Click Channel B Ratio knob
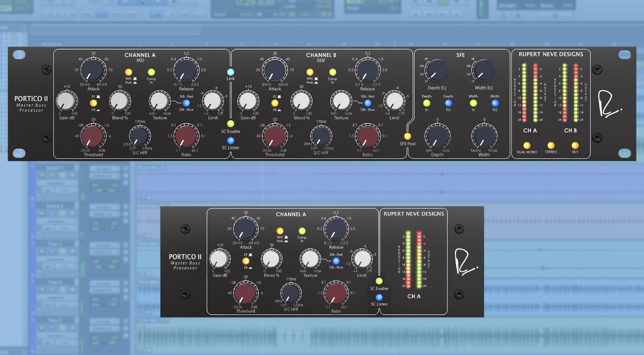Viewport: 644px width, 355px height. 368,136
